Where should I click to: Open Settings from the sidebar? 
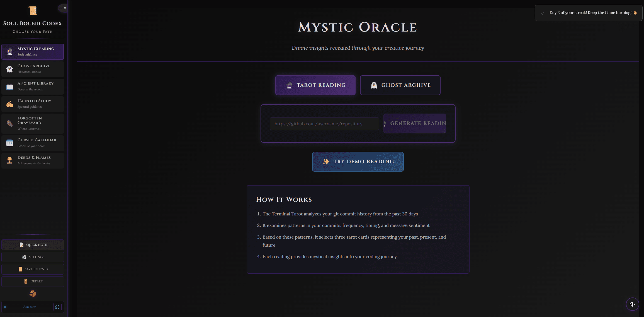[x=33, y=257]
